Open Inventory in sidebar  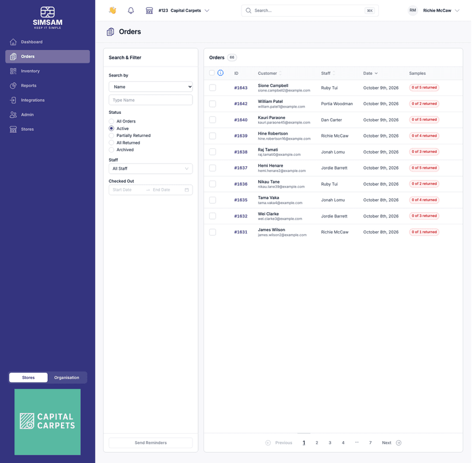tap(47, 71)
